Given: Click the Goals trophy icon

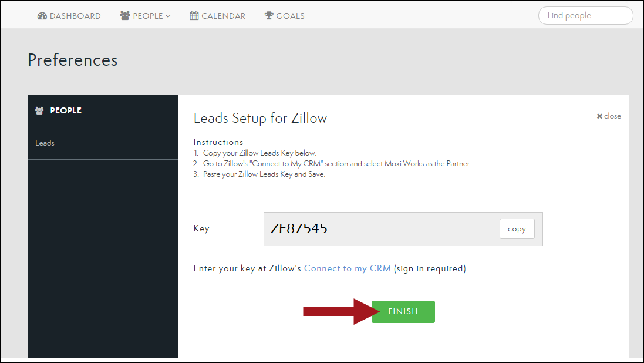Looking at the screenshot, I should click(269, 16).
